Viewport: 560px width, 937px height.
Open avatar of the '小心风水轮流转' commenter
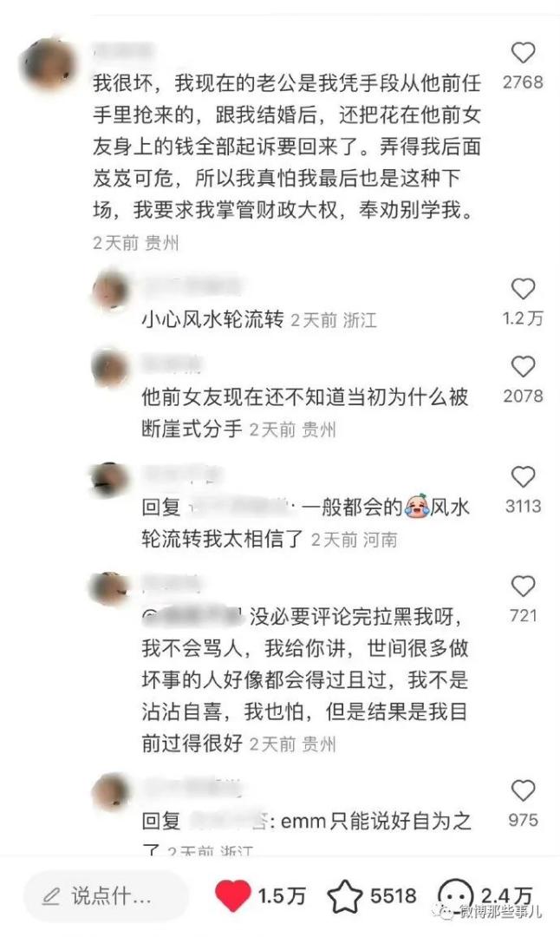click(x=111, y=291)
